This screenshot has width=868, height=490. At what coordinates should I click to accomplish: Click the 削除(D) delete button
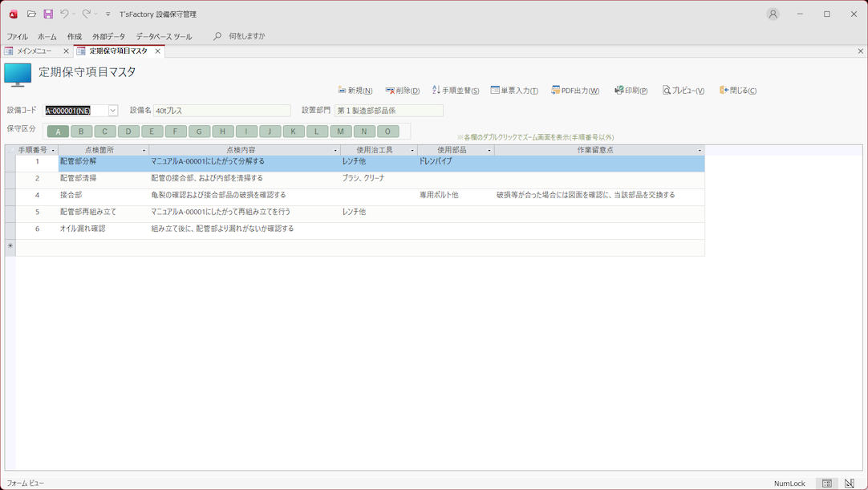403,91
